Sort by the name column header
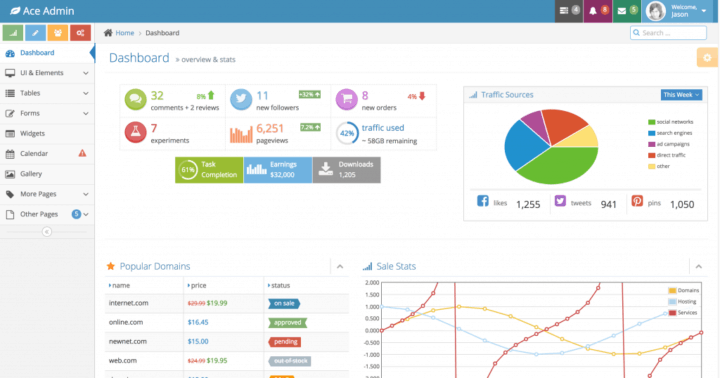 144,285
